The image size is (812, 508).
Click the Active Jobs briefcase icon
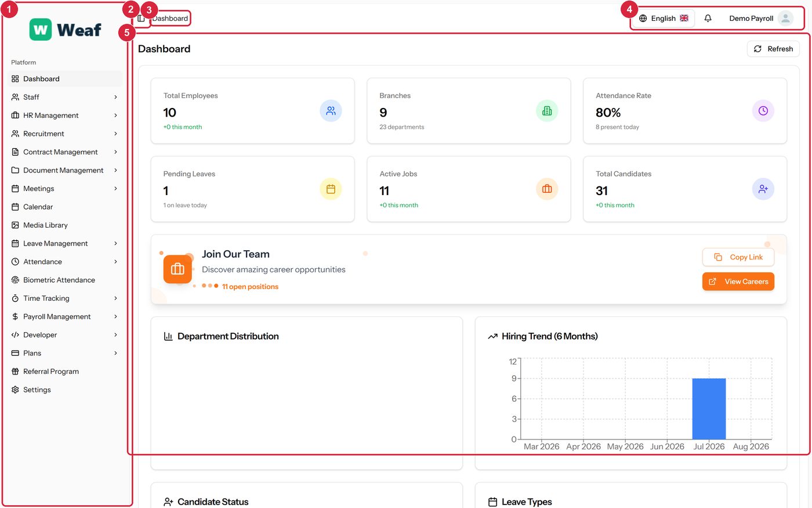pyautogui.click(x=547, y=189)
